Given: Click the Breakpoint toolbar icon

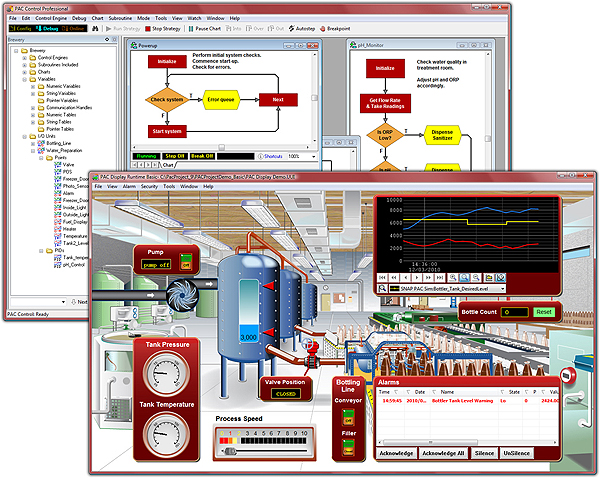Looking at the screenshot, I should click(335, 29).
